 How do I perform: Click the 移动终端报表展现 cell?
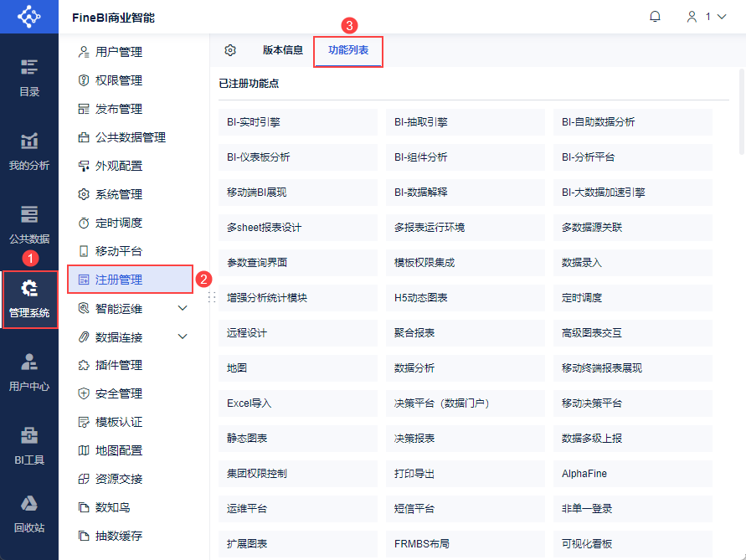coord(633,368)
